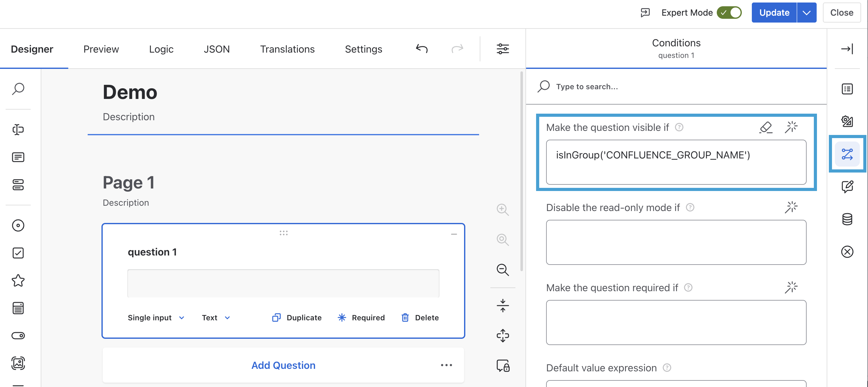Click the zoom out magnifier icon

tap(502, 270)
